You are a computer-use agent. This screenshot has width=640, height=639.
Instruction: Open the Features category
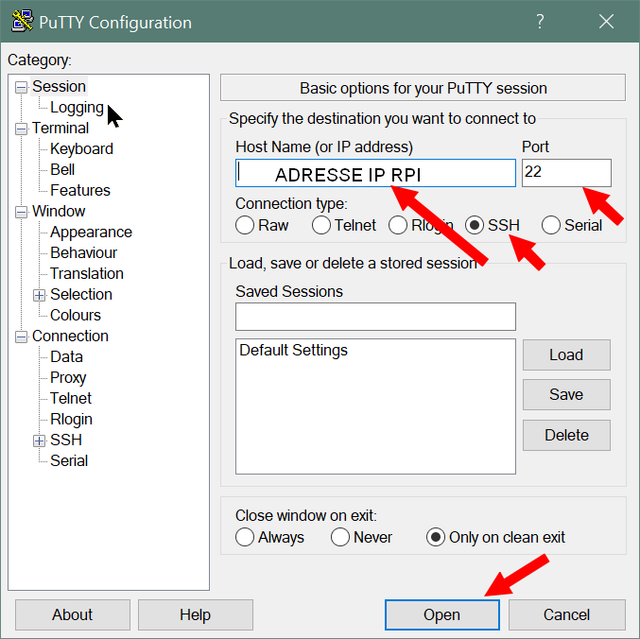pos(80,191)
